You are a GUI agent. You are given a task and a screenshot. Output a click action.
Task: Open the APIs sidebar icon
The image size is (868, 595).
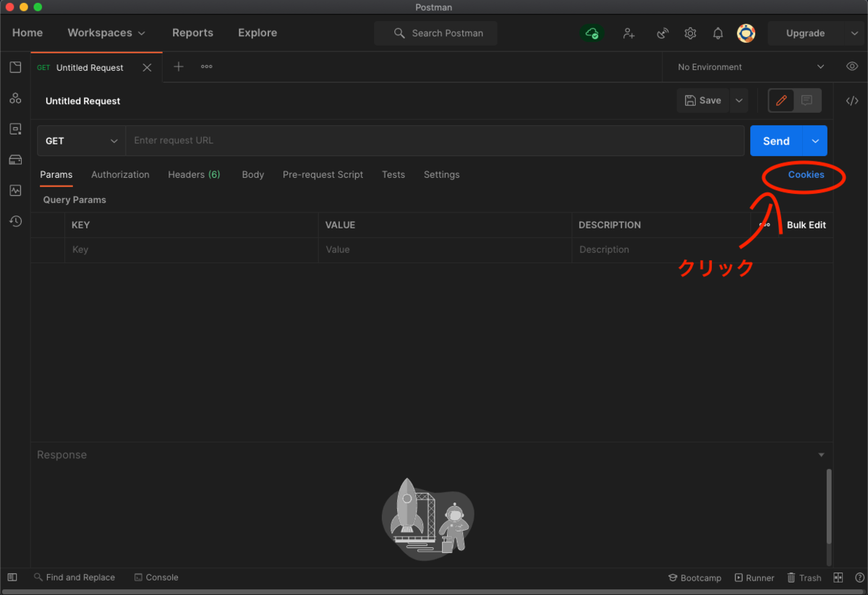pyautogui.click(x=15, y=98)
